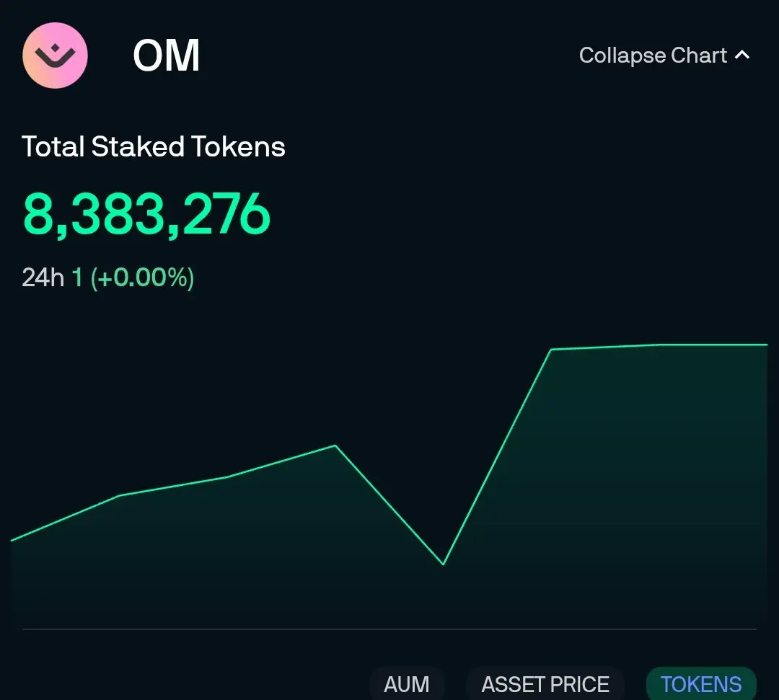This screenshot has height=700, width=779.
Task: Click the chart line's rightmost end point
Action: coord(767,344)
